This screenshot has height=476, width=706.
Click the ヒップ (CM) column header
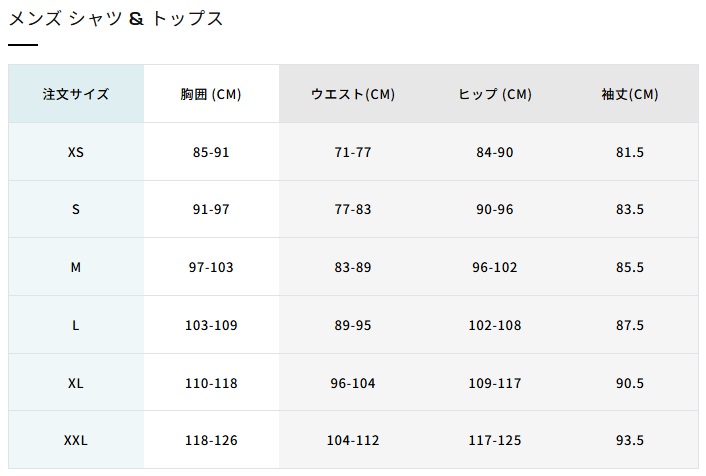tap(494, 94)
